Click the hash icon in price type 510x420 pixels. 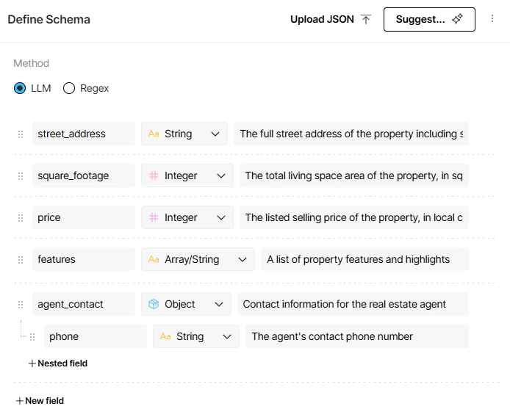coord(154,217)
